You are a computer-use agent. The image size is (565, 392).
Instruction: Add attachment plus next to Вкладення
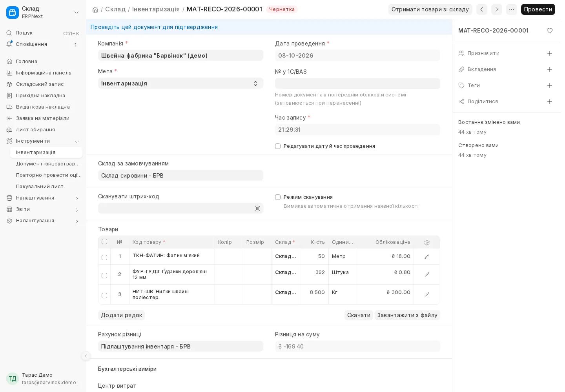[550, 69]
